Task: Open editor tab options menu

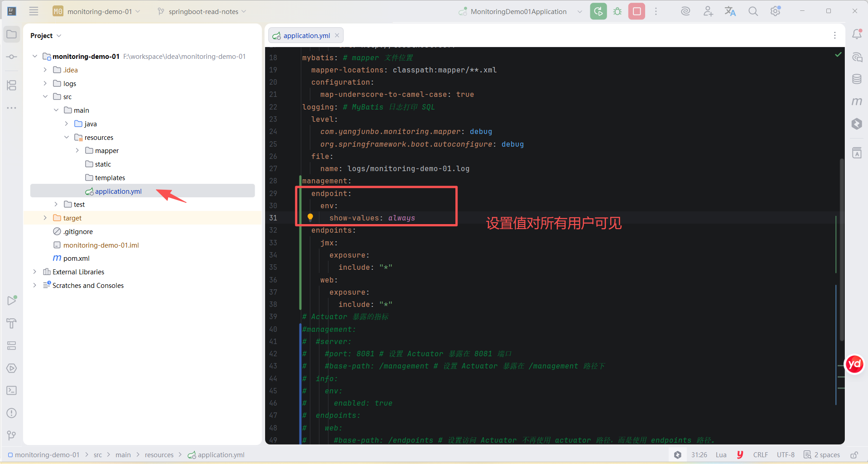Action: [835, 35]
